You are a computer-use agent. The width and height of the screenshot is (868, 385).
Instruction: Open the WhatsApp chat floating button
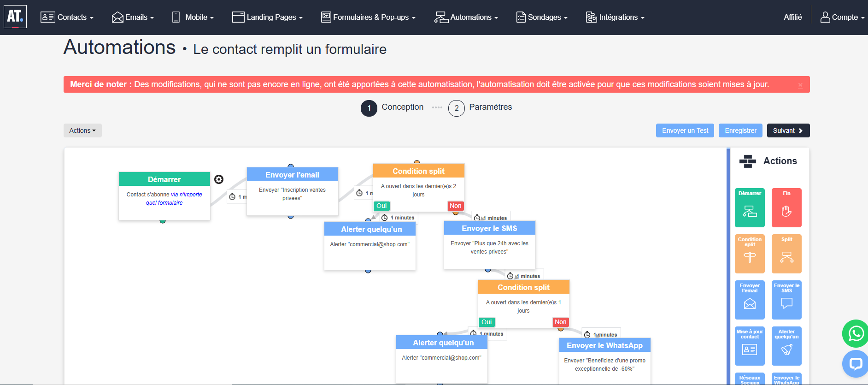click(856, 333)
